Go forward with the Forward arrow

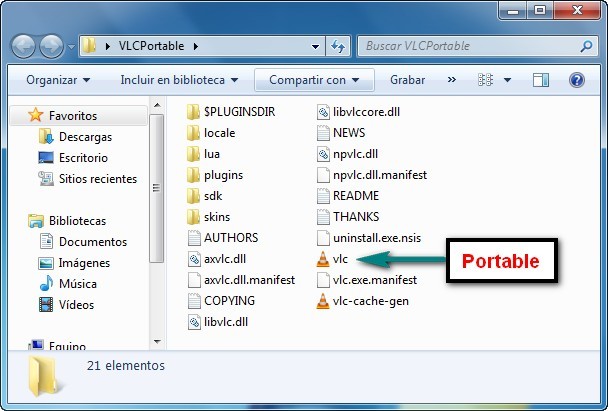coord(52,46)
